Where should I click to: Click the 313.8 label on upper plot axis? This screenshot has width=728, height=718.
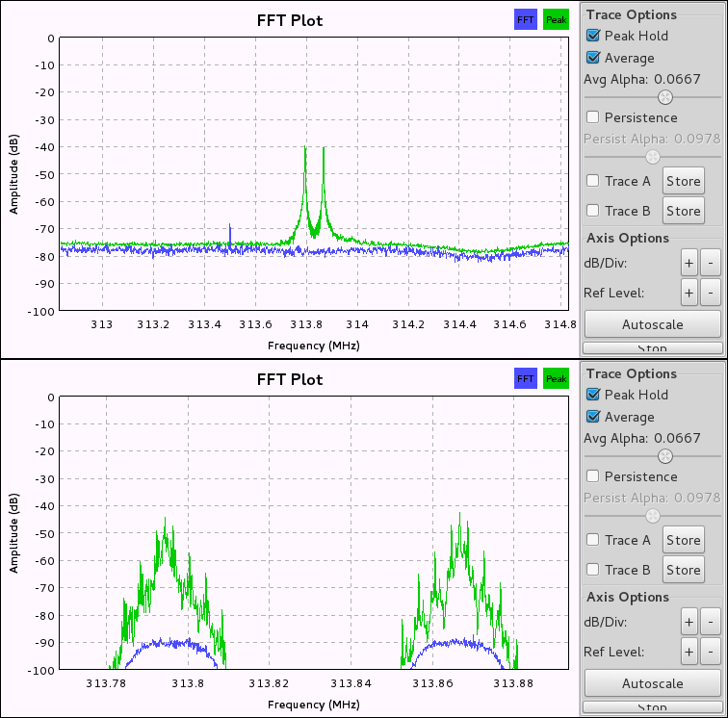pyautogui.click(x=306, y=324)
